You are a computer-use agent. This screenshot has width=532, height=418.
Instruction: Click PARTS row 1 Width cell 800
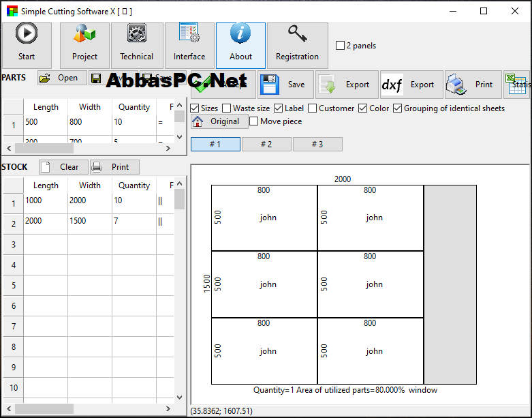pos(89,125)
